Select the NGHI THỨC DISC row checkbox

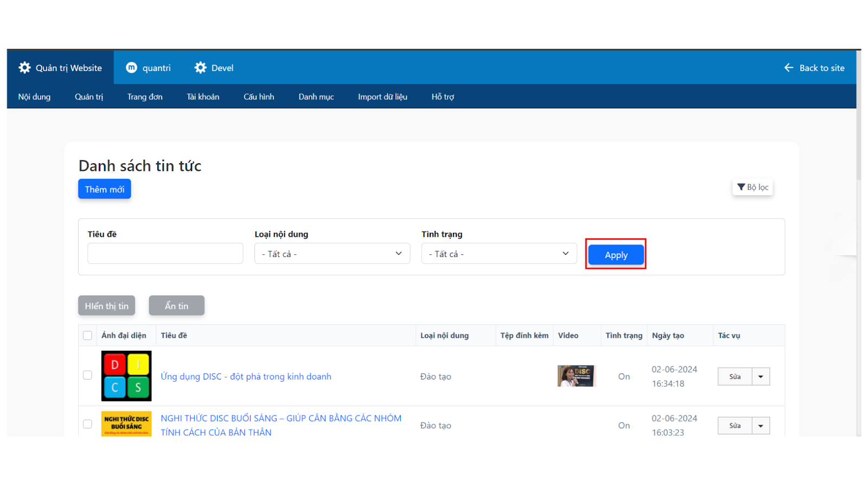87,424
